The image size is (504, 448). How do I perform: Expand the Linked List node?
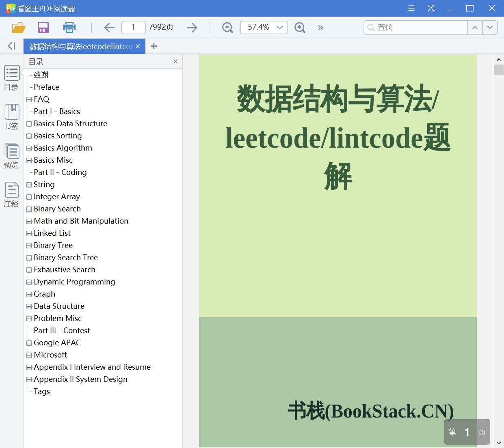[x=29, y=233]
